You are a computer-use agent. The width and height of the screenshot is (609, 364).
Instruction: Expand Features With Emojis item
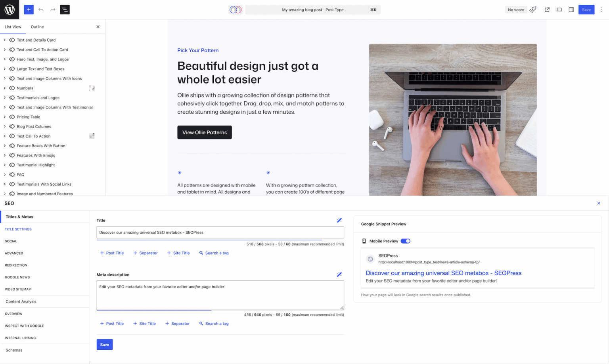click(x=5, y=155)
